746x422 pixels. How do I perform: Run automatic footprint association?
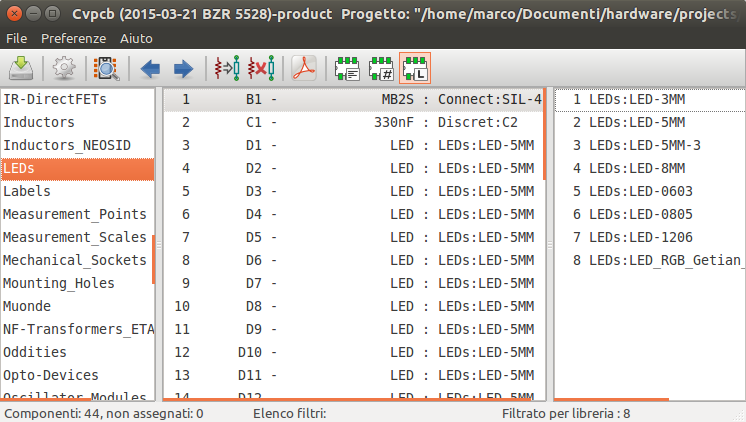[x=227, y=69]
